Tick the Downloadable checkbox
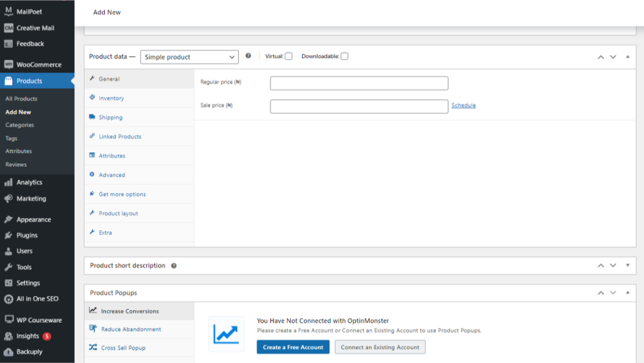Image resolution: width=644 pixels, height=363 pixels. coord(345,56)
